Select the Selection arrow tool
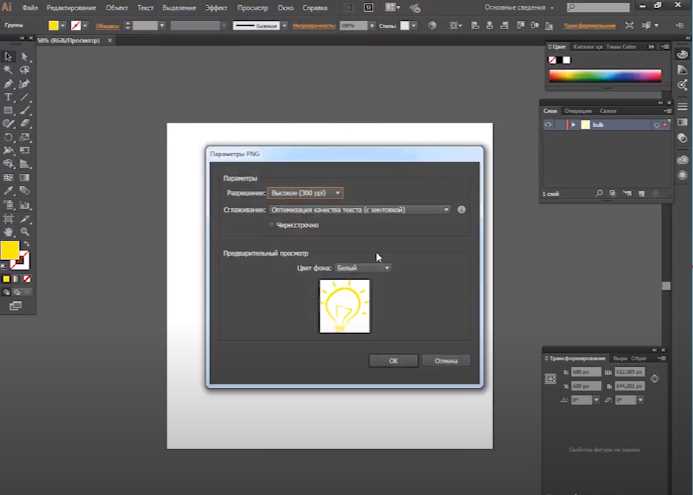 coord(8,56)
